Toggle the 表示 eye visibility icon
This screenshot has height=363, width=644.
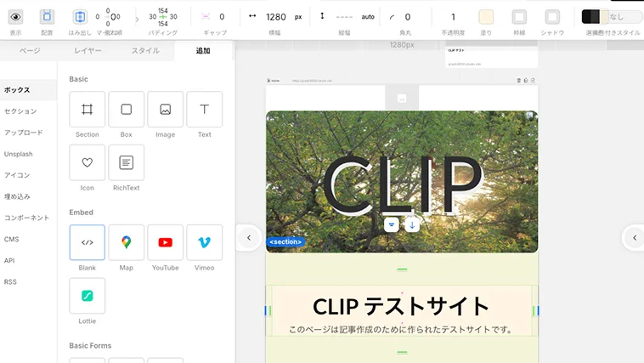coord(15,17)
